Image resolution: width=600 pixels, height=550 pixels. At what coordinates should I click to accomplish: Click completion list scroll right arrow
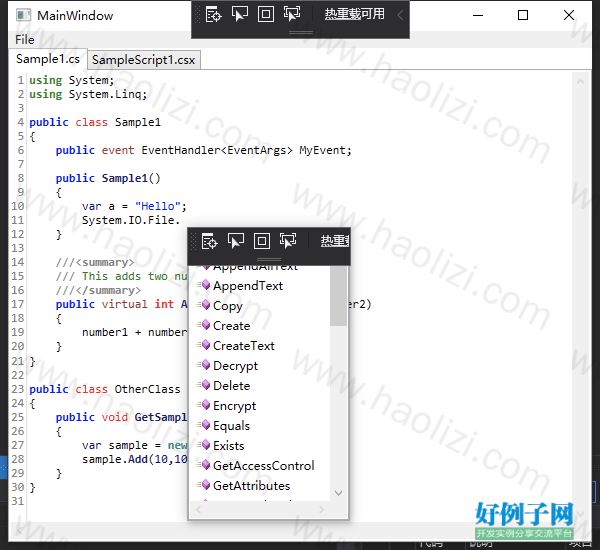click(321, 509)
